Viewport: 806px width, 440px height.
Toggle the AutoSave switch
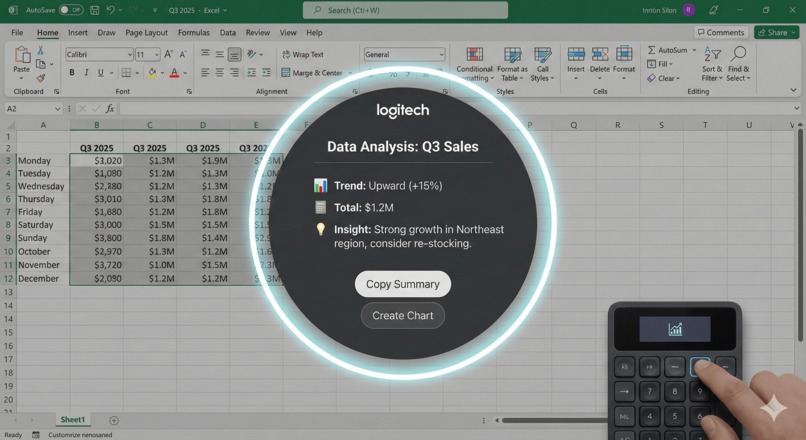(x=70, y=10)
